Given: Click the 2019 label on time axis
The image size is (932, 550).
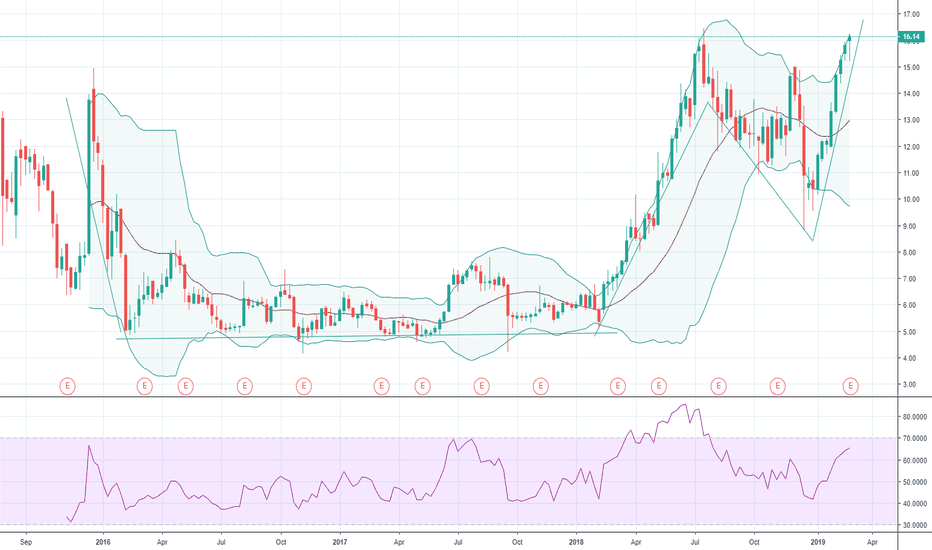Looking at the screenshot, I should 818,542.
